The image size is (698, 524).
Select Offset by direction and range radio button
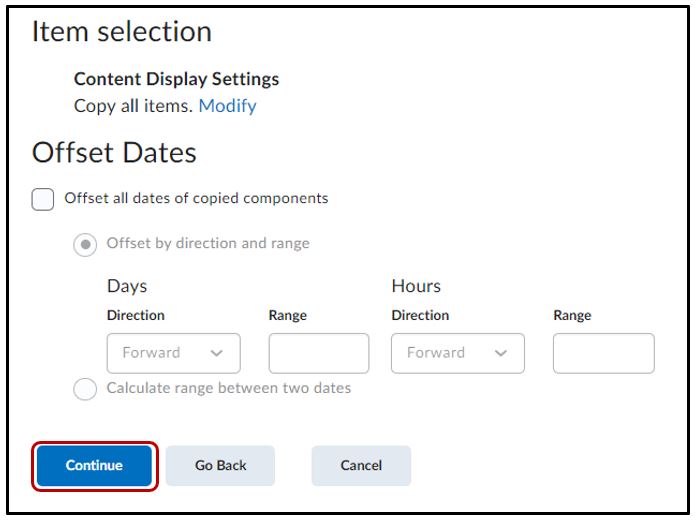[x=85, y=244]
